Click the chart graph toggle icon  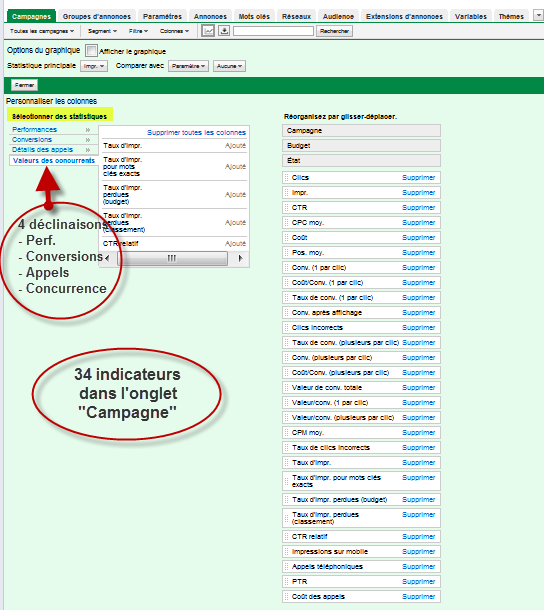point(208,31)
